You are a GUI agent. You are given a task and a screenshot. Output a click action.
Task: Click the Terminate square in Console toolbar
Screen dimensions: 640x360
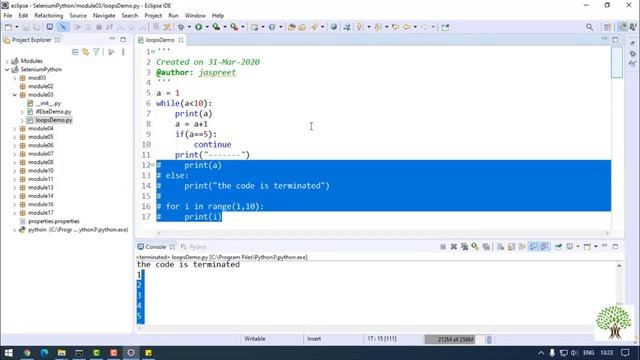(x=443, y=247)
